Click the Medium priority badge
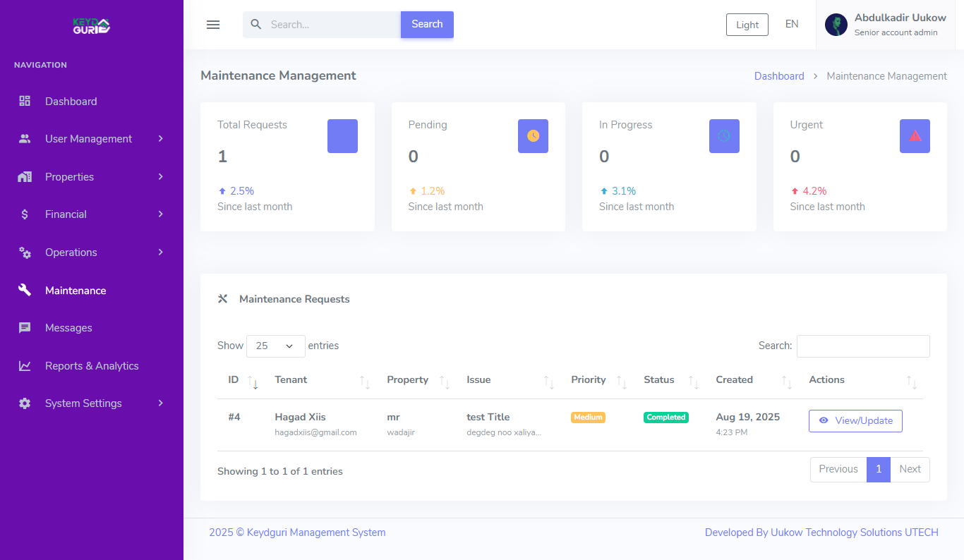 tap(588, 418)
